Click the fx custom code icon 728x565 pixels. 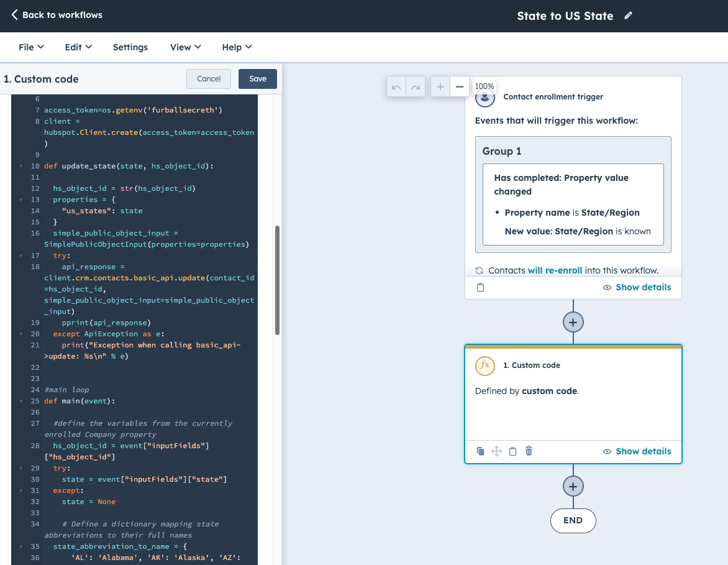point(485,365)
